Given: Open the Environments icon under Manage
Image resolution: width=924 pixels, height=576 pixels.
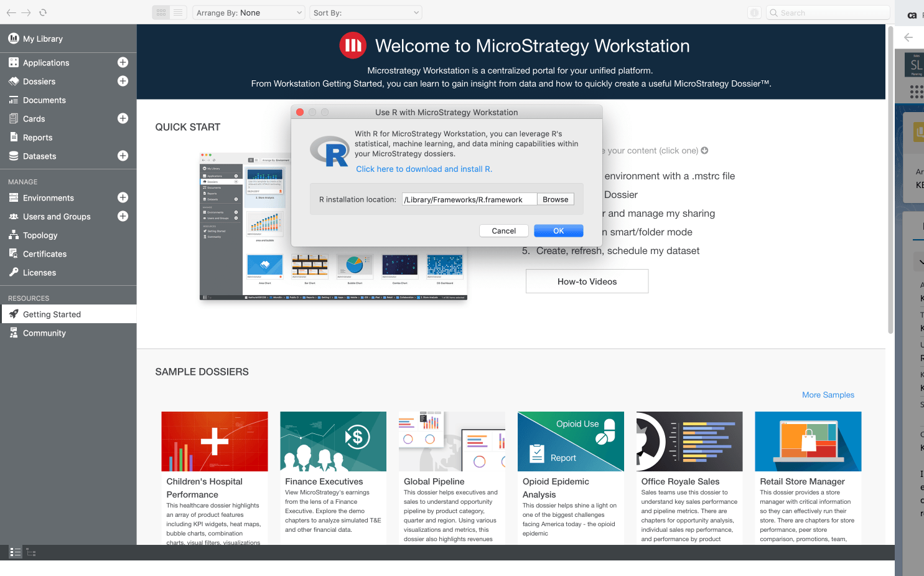Looking at the screenshot, I should point(14,197).
